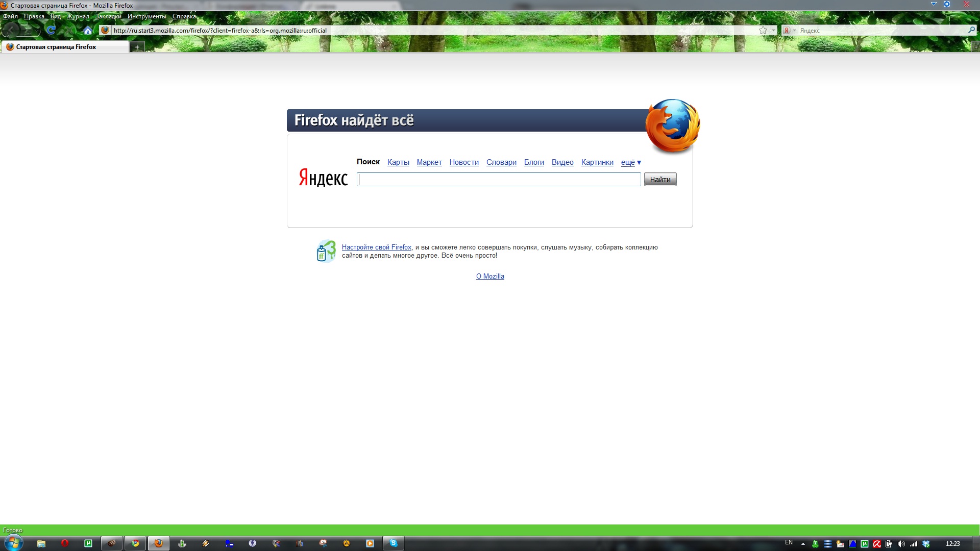Open the О Mozilla link
Viewport: 980px width, 551px height.
click(x=490, y=277)
